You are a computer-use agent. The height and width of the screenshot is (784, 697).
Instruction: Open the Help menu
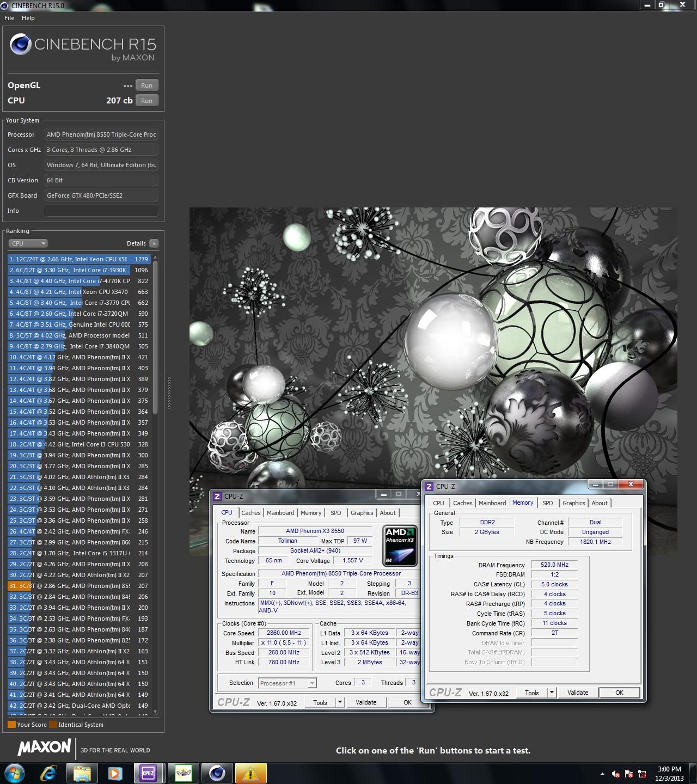[28, 18]
